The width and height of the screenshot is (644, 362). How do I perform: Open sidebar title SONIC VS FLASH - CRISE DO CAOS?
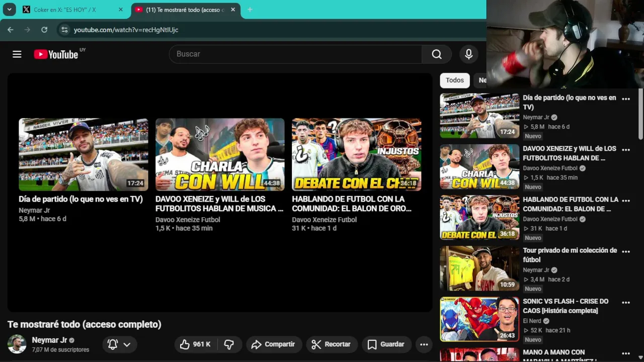tap(566, 306)
